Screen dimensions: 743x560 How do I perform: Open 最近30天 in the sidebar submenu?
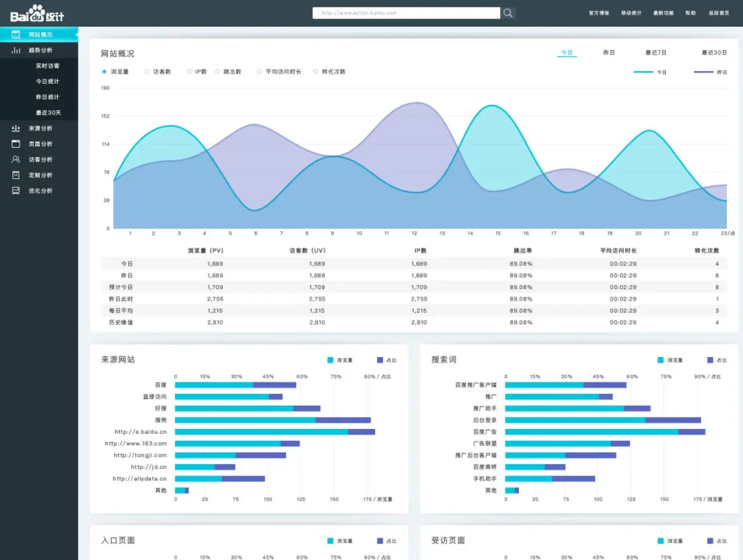[x=49, y=113]
